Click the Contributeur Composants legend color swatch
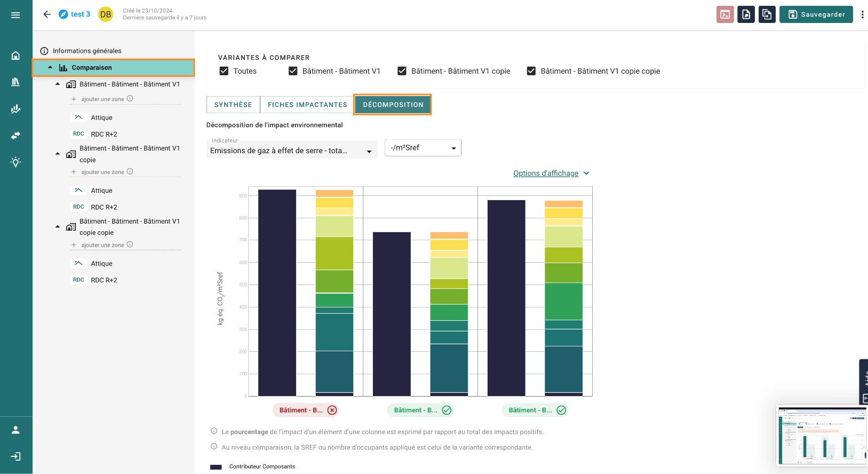 click(x=216, y=467)
